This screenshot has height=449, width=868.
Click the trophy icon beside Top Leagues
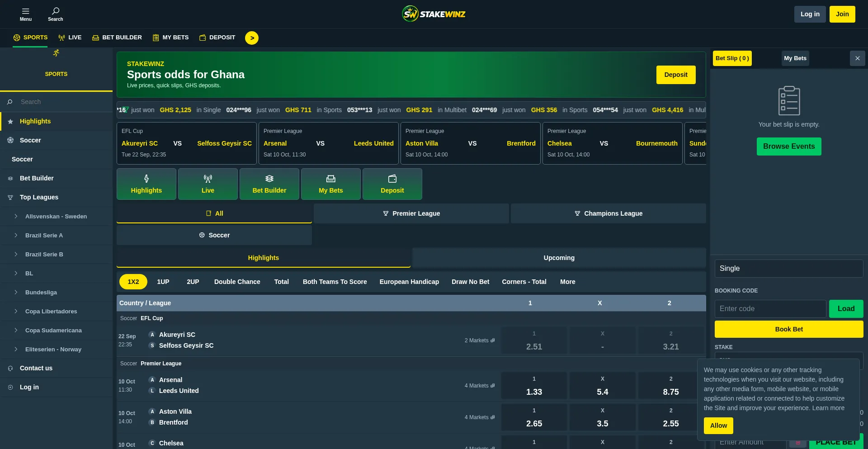(x=10, y=198)
